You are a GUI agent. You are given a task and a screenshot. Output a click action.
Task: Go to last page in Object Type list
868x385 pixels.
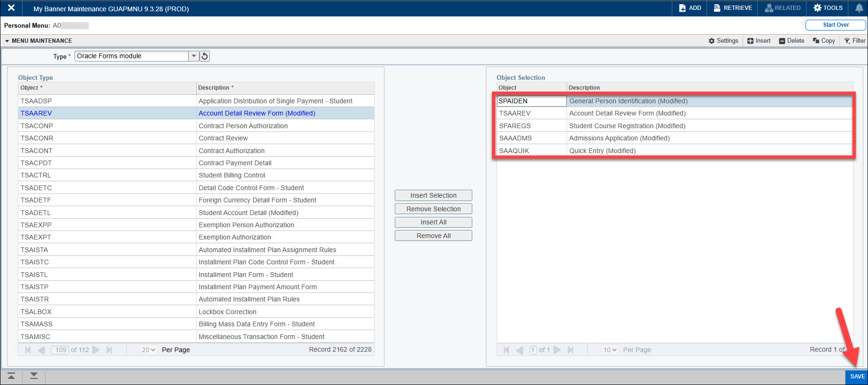coord(109,350)
